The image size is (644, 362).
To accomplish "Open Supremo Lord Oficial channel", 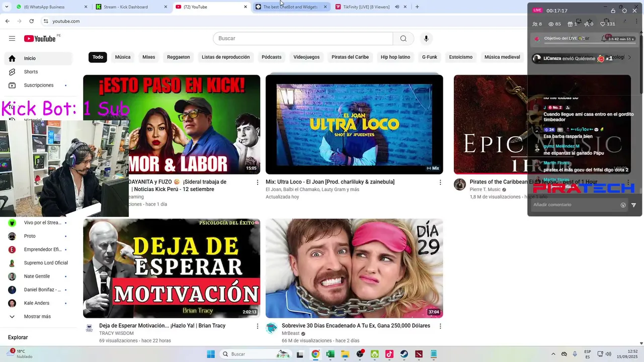I will click(x=38, y=263).
